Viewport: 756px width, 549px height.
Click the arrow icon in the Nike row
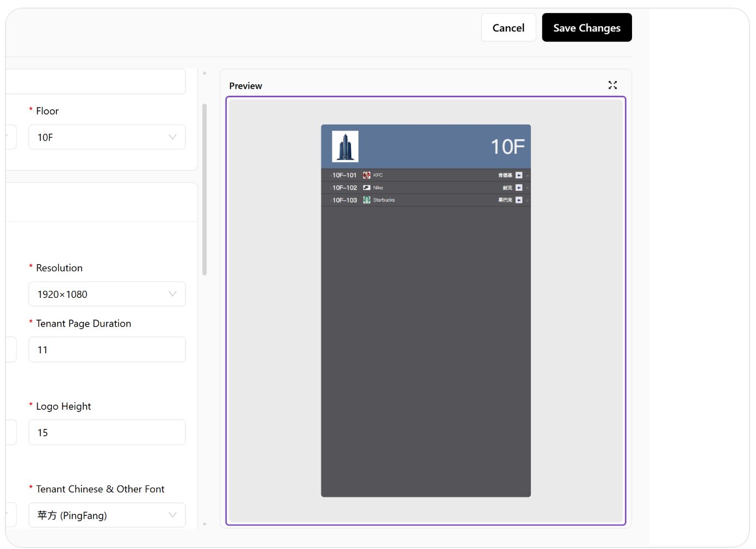click(x=519, y=188)
